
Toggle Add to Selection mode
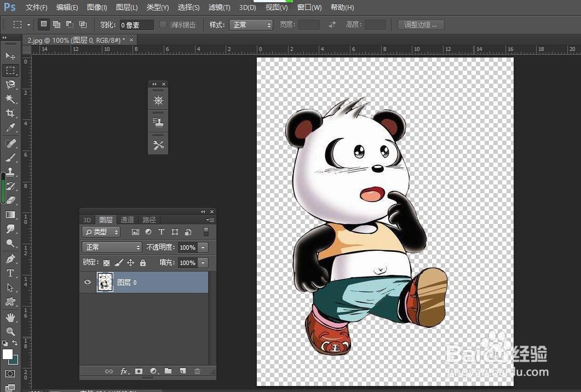point(57,24)
